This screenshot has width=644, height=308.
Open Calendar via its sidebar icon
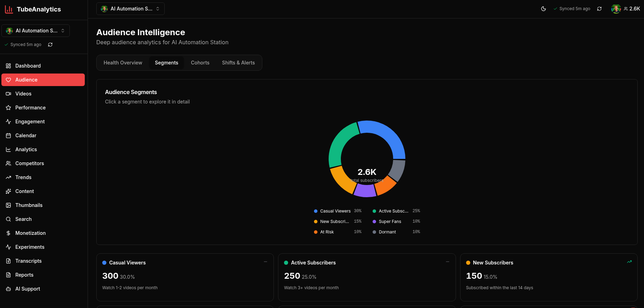coord(8,136)
